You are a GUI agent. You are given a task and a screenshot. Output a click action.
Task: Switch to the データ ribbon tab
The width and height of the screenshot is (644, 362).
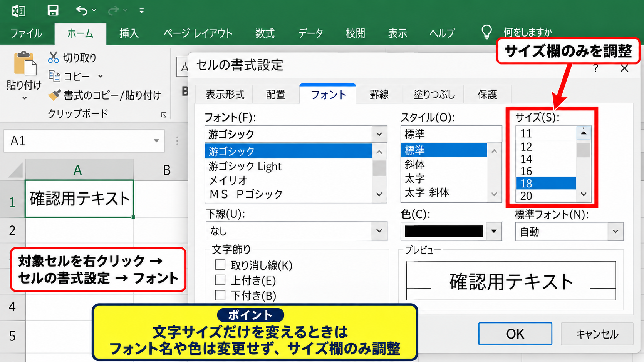[x=310, y=33]
